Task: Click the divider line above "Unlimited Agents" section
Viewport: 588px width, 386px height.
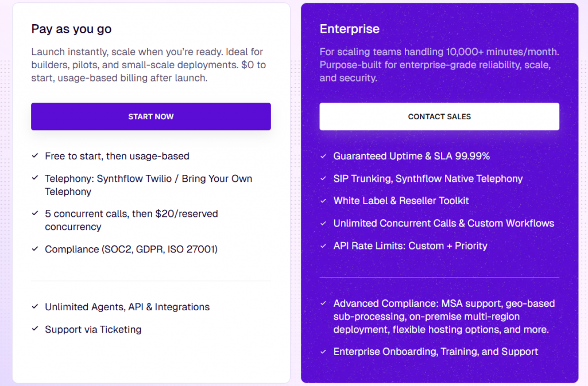Action: pos(150,280)
